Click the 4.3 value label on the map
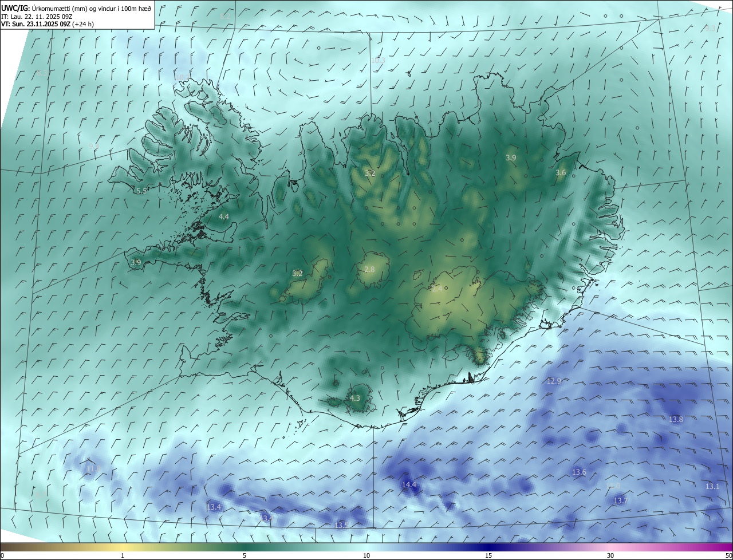This screenshot has width=733, height=560. point(354,398)
